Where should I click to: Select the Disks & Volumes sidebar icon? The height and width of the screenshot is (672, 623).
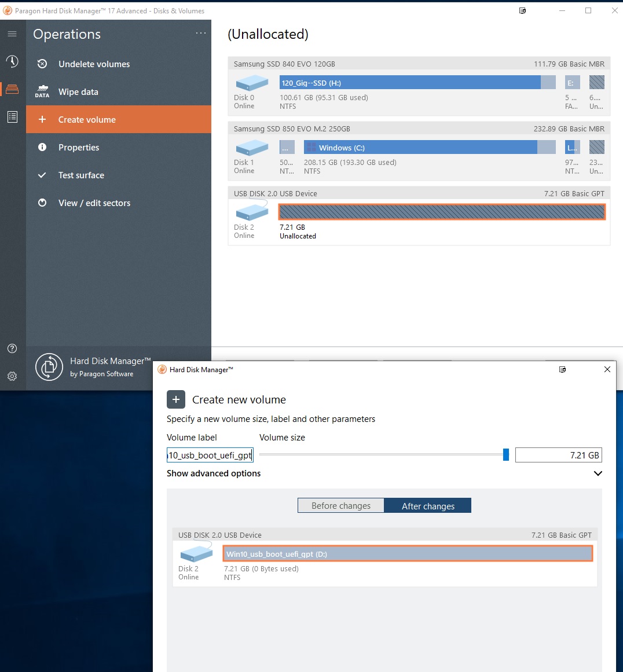coord(12,89)
